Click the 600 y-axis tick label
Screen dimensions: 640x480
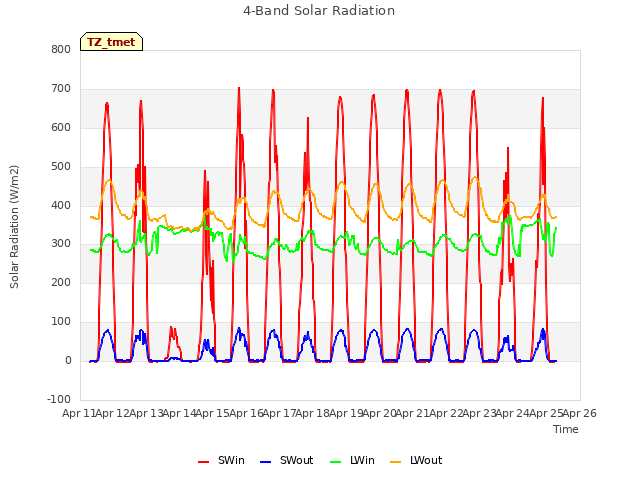coord(61,127)
